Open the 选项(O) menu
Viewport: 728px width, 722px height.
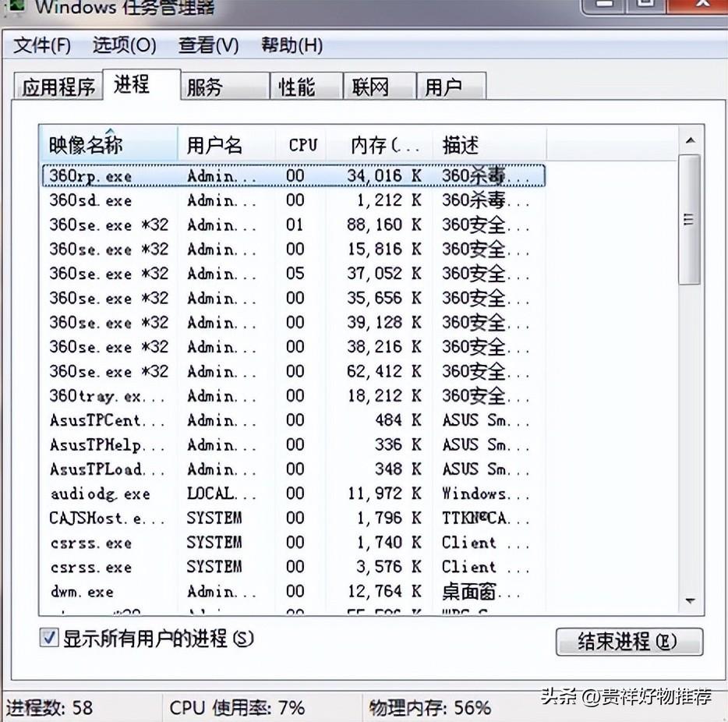tap(125, 45)
